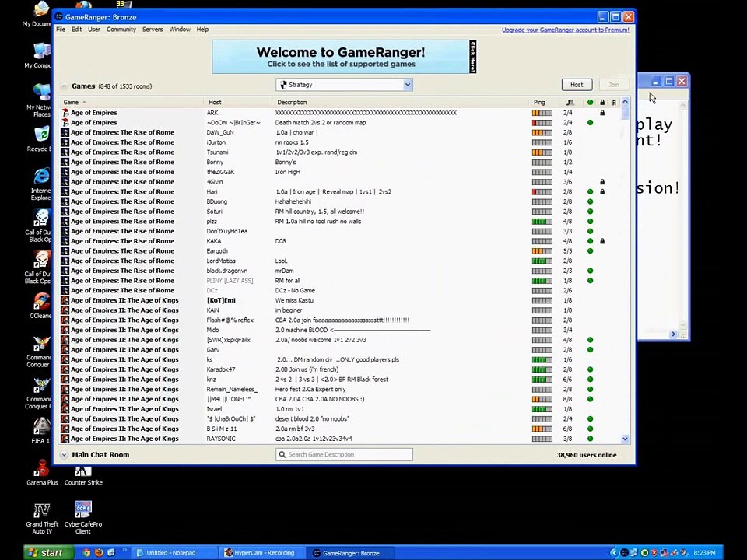Select the room hosted by Tsunami
Screen dimensions: 747x560
point(341,152)
